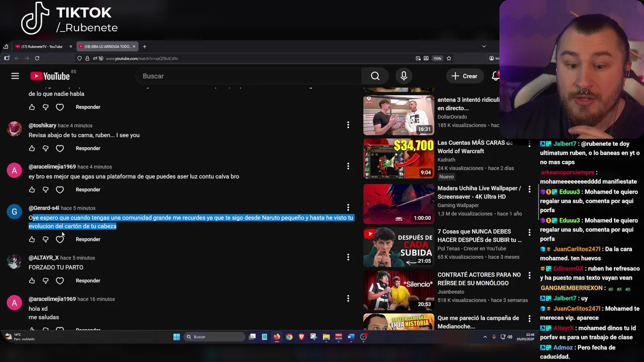The height and width of the screenshot is (362, 644).
Task: Launch Chrome from the taskbar
Action: tap(289, 337)
